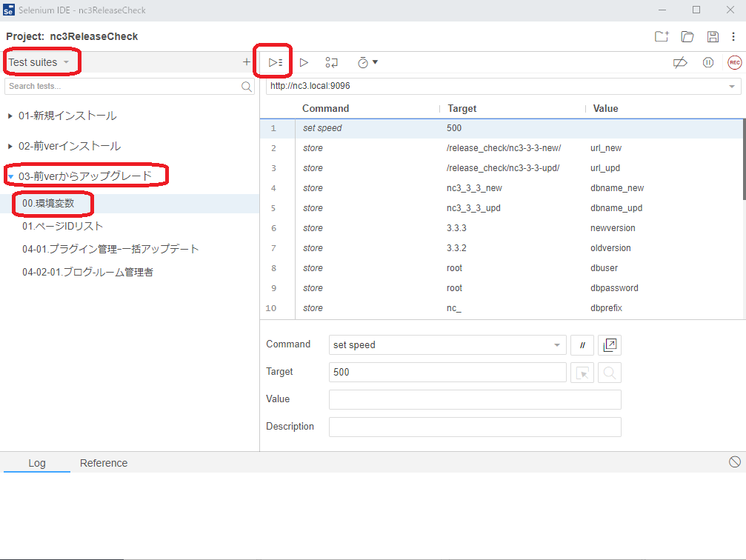Image resolution: width=746 pixels, height=560 pixels.
Task: Select row 7 storing oldversion
Action: coord(502,248)
